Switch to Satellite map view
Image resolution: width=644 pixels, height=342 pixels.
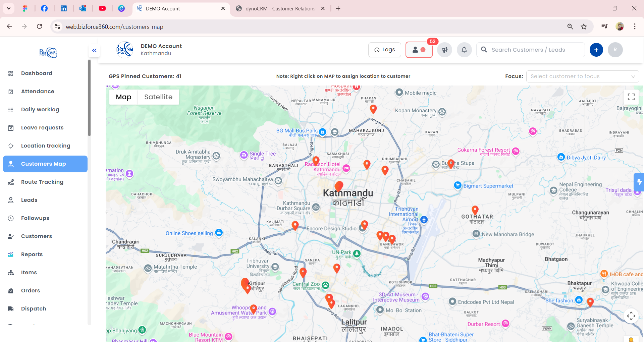click(158, 97)
